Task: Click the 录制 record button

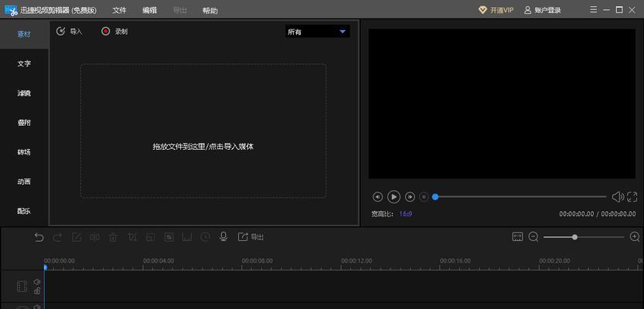Action: pyautogui.click(x=114, y=31)
